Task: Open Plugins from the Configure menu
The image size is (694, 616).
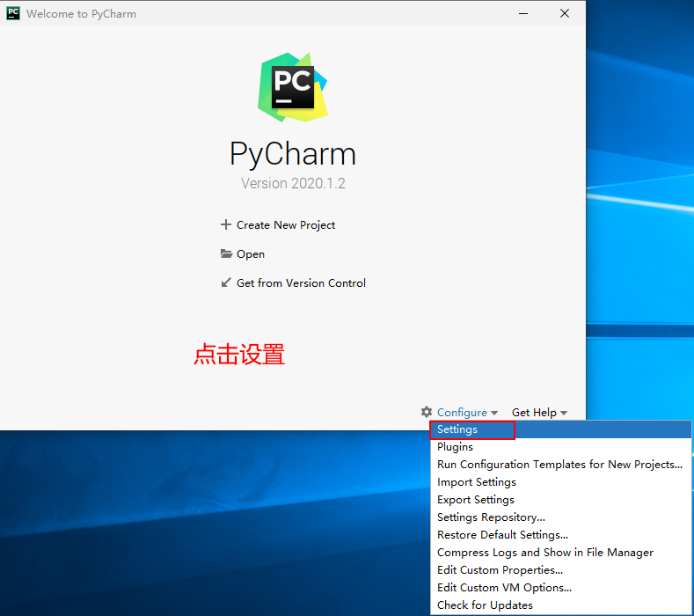Action: (x=561, y=447)
